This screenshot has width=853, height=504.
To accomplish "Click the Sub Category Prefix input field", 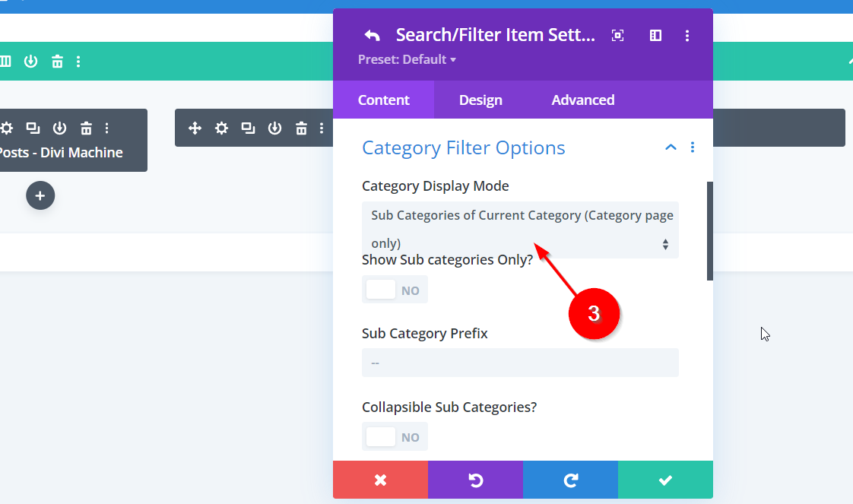I will (x=520, y=363).
